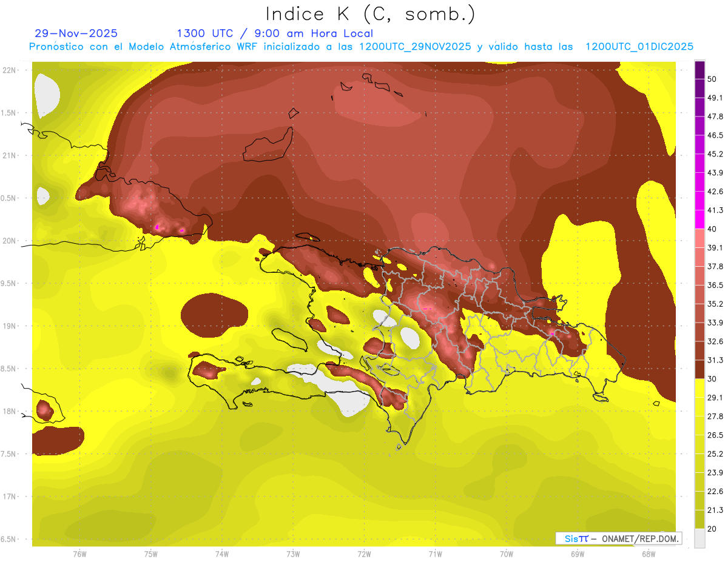
Task: Click the '26.5' colour scale label
Action: (715, 435)
